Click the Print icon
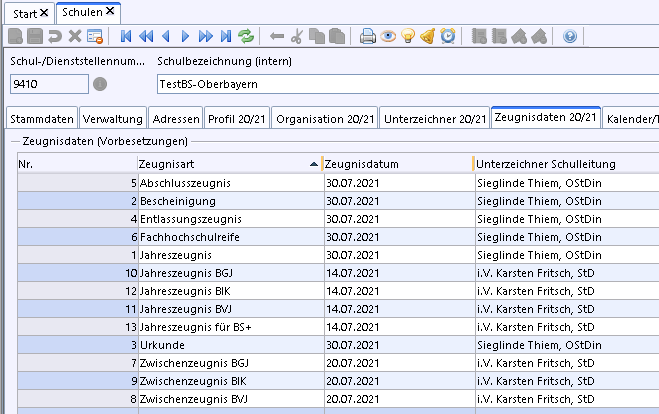The width and height of the screenshot is (659, 414). (x=368, y=36)
